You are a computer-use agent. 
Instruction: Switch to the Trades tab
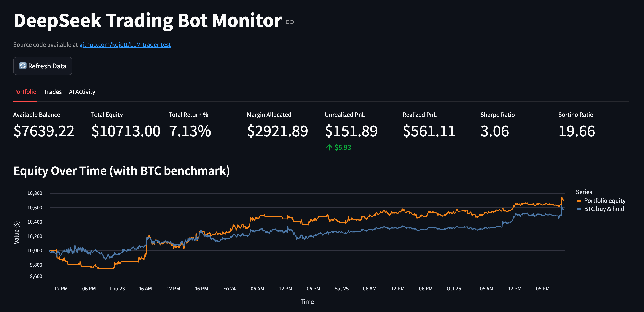coord(53,92)
